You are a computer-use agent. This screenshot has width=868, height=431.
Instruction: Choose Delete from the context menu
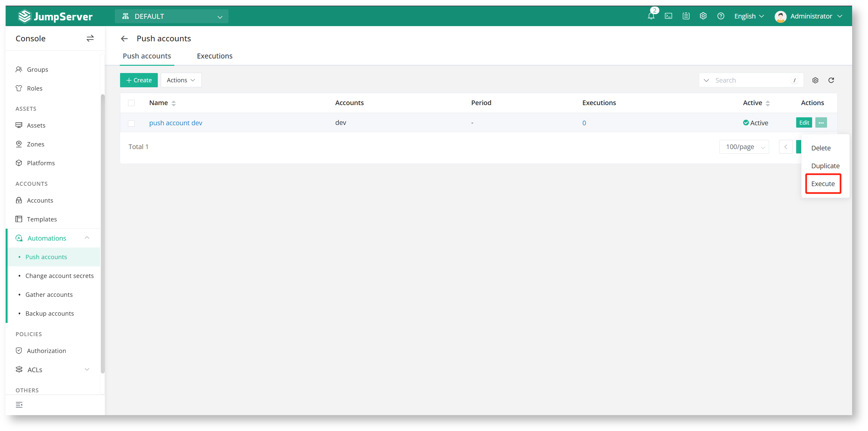click(821, 148)
